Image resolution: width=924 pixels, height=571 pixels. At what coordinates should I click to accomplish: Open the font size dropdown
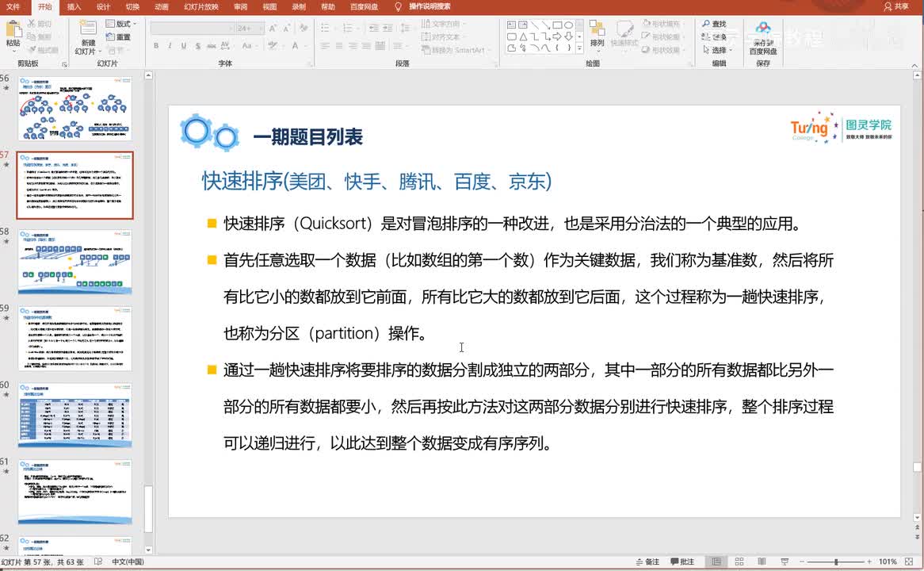tap(250, 28)
